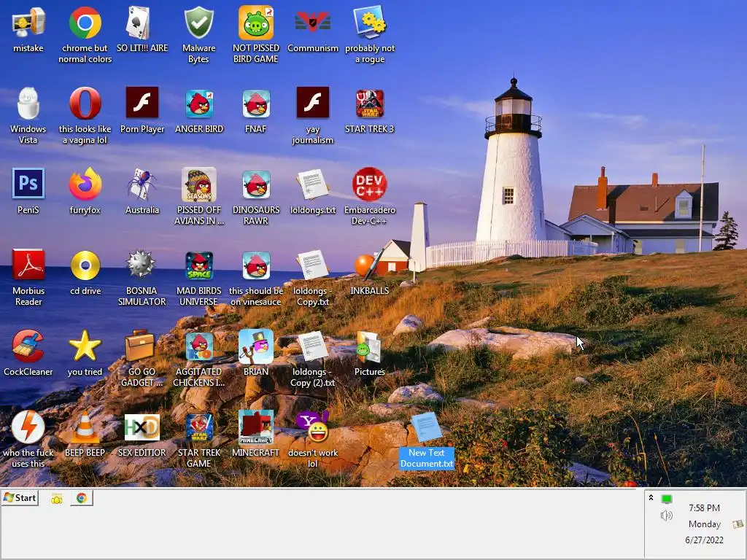Viewport: 747px width, 560px height.
Task: Select the BEEP BEEP VLC cone
Action: (x=85, y=427)
